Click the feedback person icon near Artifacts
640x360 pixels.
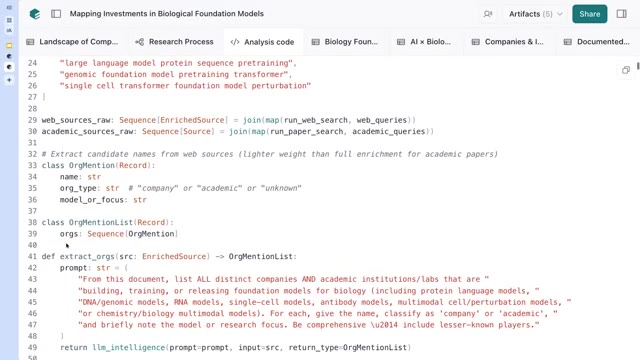point(488,14)
